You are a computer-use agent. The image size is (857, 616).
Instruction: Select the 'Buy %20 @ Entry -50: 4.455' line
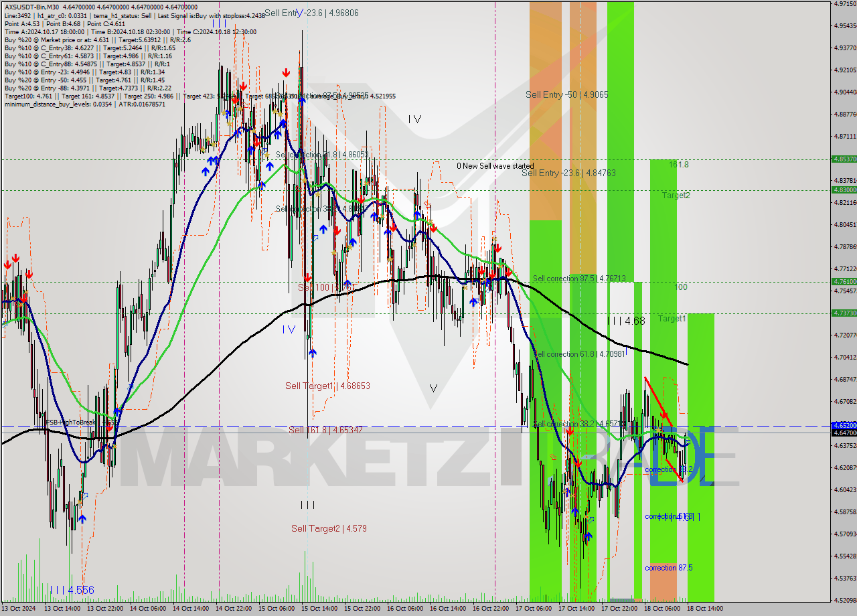click(84, 80)
